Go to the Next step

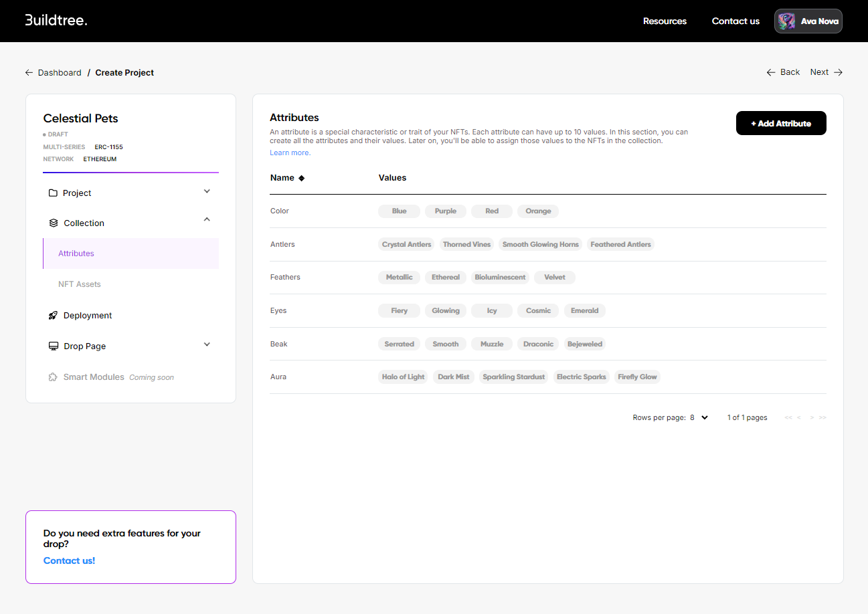point(826,72)
